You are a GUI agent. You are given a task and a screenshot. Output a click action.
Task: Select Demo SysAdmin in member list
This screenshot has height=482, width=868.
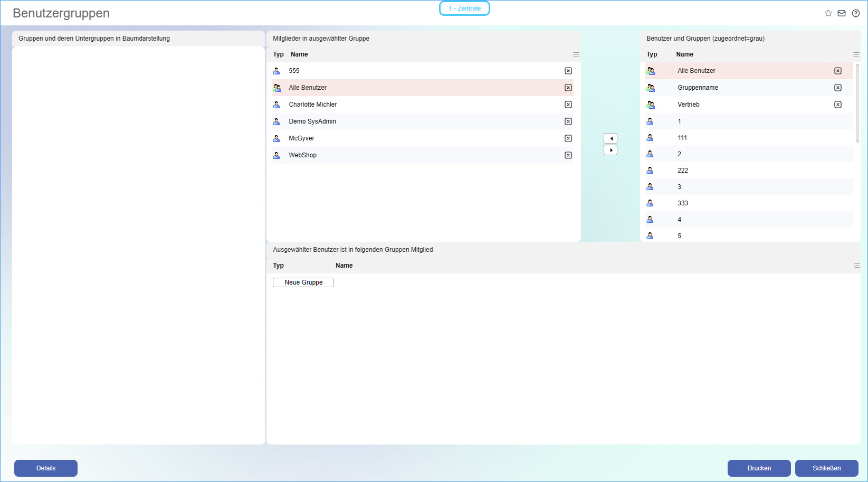(x=312, y=121)
